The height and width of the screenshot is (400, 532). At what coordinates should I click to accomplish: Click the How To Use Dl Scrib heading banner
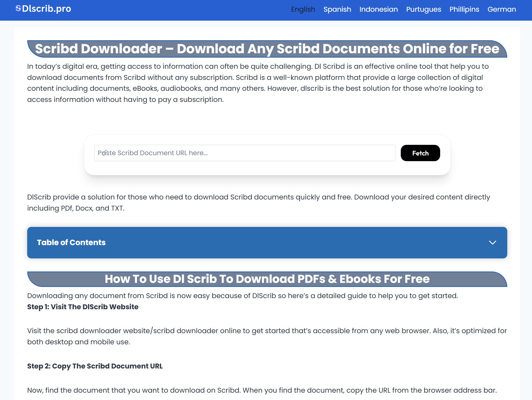(x=267, y=279)
